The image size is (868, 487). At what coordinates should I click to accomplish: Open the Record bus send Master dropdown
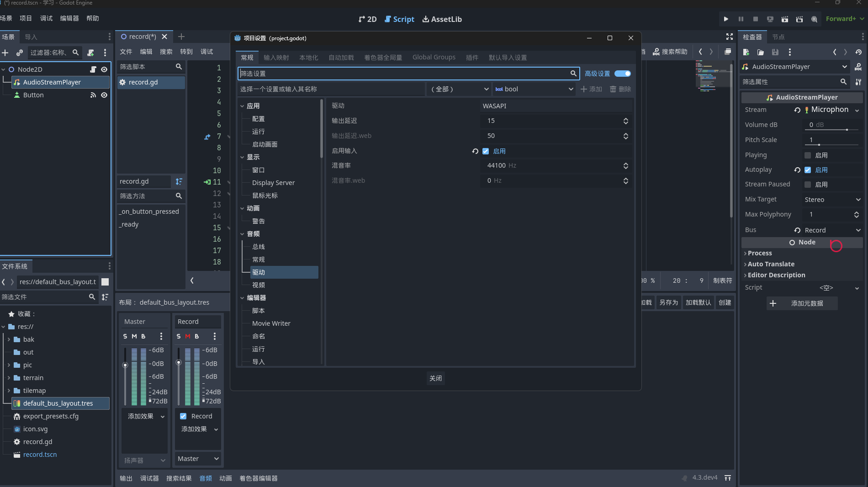[198, 459]
